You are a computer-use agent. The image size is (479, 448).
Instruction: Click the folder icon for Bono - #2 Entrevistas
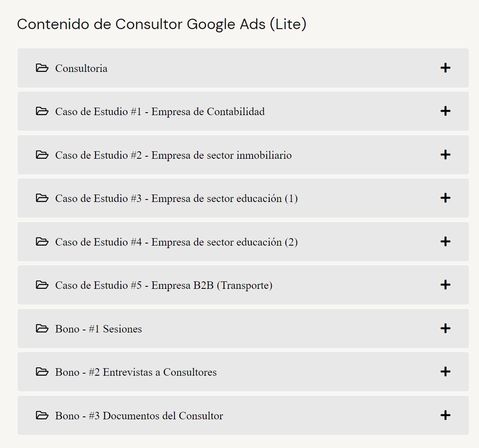(x=42, y=372)
